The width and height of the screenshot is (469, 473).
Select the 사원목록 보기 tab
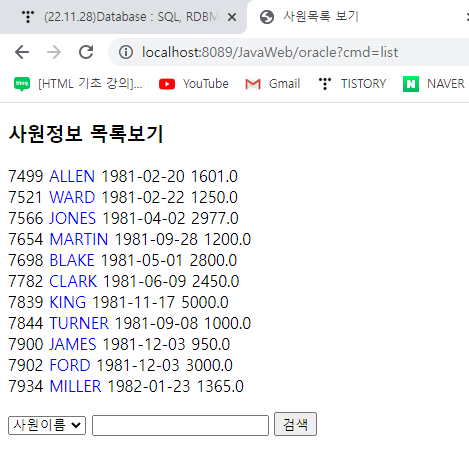pos(321,16)
